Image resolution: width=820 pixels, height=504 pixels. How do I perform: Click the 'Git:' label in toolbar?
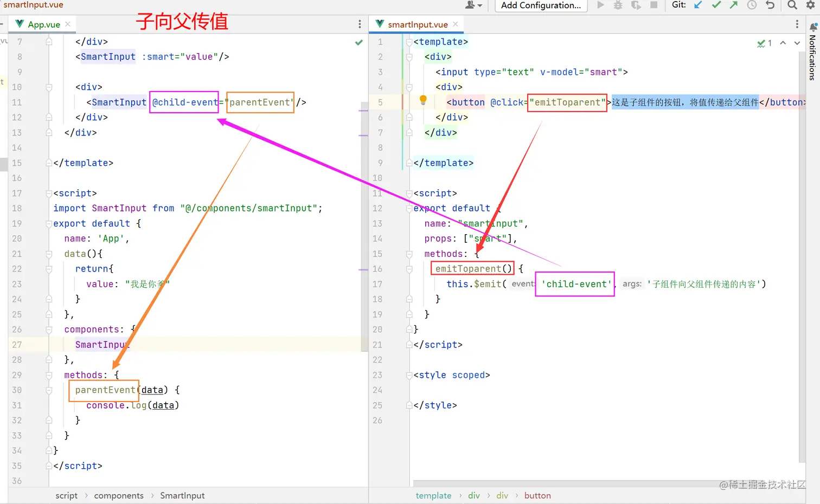679,5
